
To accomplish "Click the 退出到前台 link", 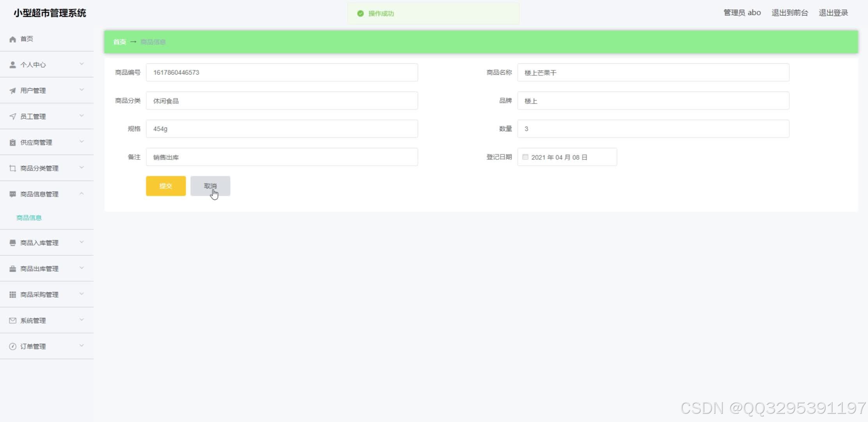I will (790, 13).
